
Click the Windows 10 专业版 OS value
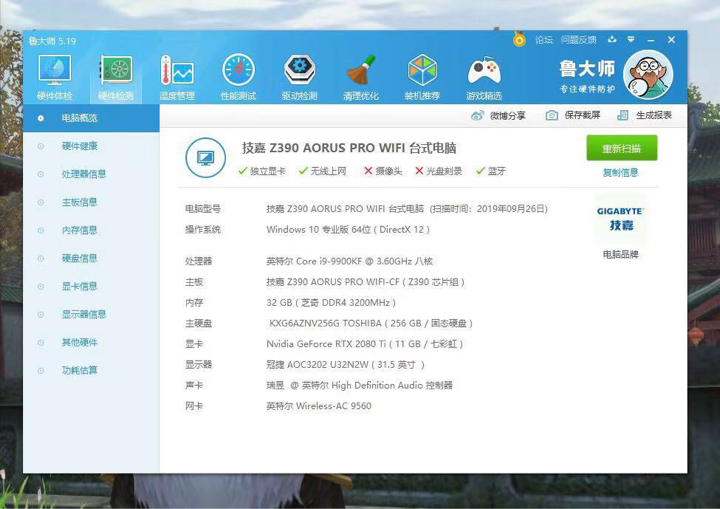tap(348, 230)
